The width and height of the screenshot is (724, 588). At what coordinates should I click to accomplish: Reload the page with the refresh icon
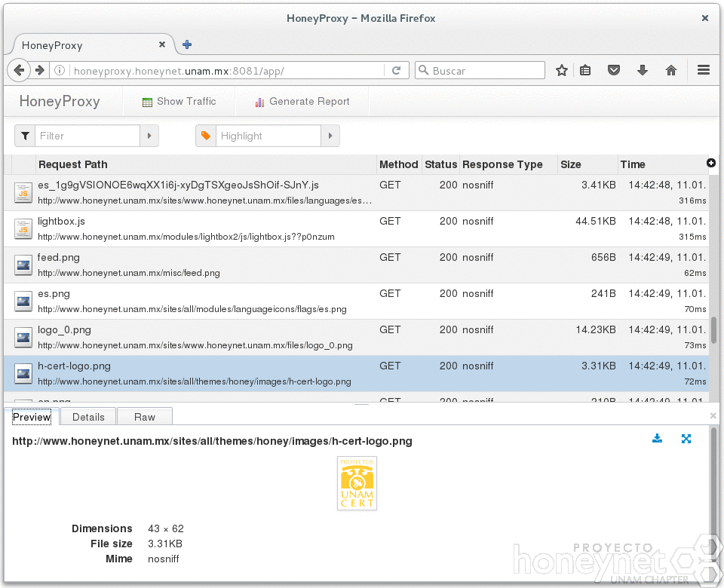396,71
